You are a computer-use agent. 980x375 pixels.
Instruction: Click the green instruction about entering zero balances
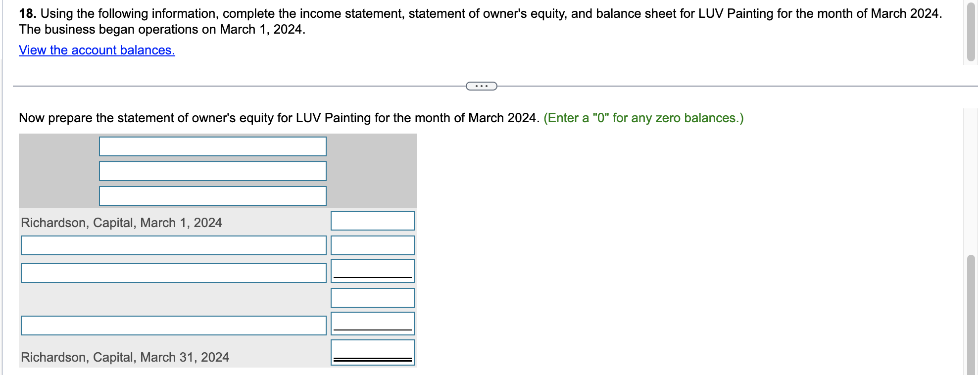click(643, 118)
